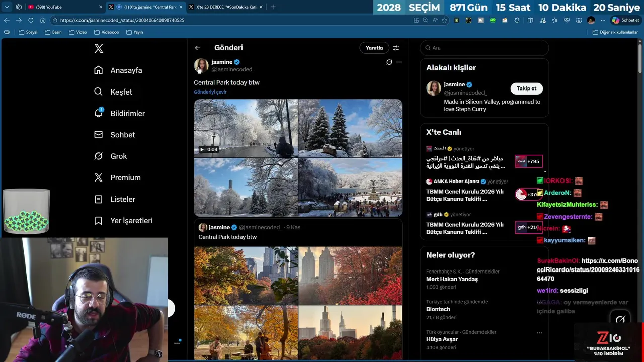This screenshot has height=362, width=644.
Task: Open a new browser tab
Action: pyautogui.click(x=273, y=7)
